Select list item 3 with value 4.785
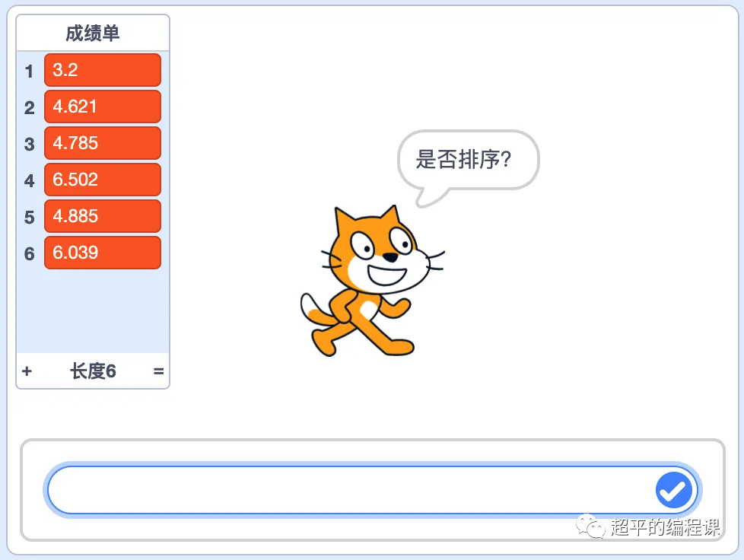 tap(103, 143)
